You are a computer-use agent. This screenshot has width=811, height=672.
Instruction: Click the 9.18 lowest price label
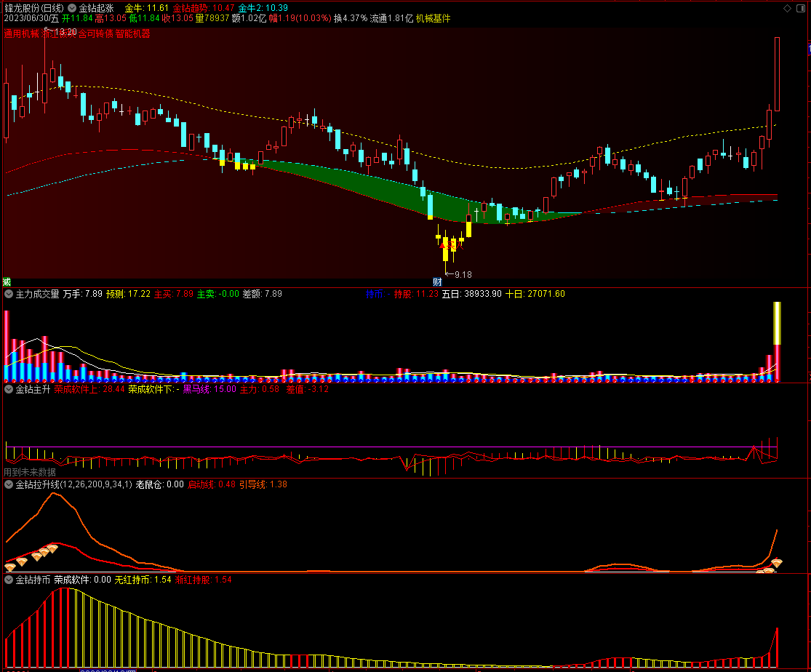(463, 274)
